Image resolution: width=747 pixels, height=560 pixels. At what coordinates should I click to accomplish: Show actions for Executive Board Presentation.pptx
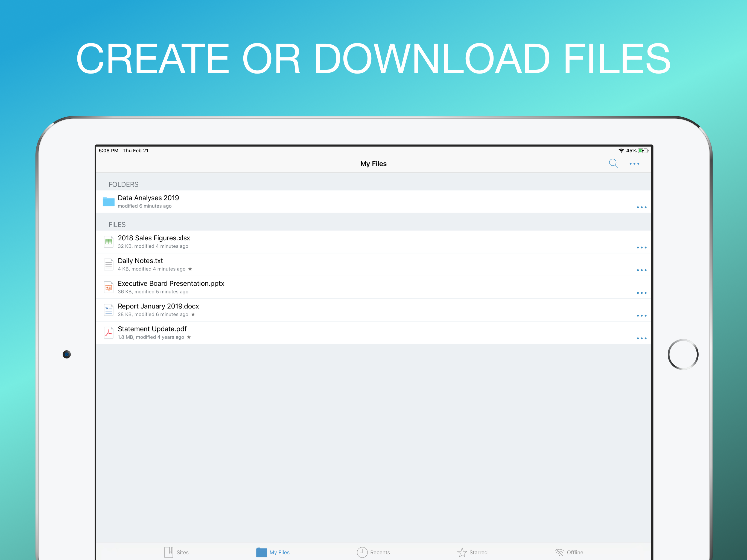point(641,293)
